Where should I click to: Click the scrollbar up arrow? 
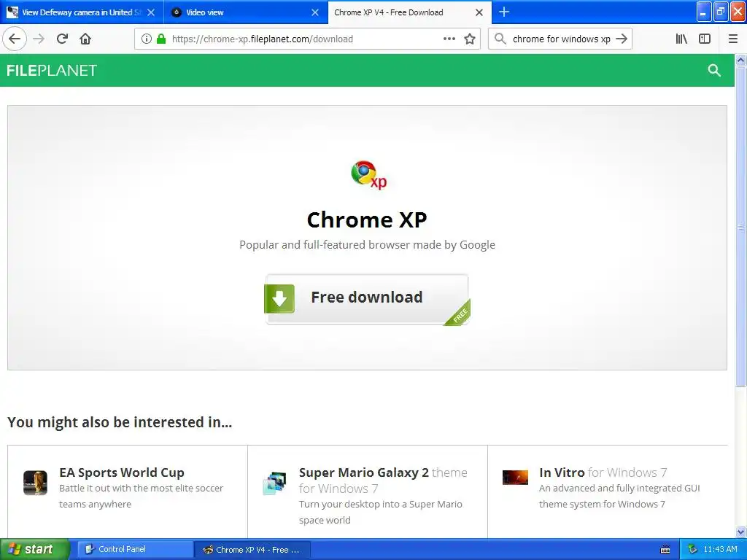point(741,60)
